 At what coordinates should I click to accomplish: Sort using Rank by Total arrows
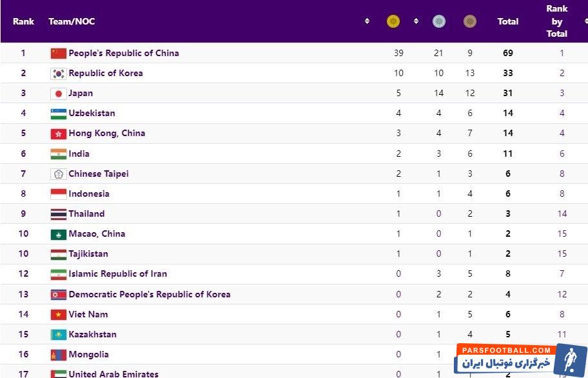click(586, 21)
